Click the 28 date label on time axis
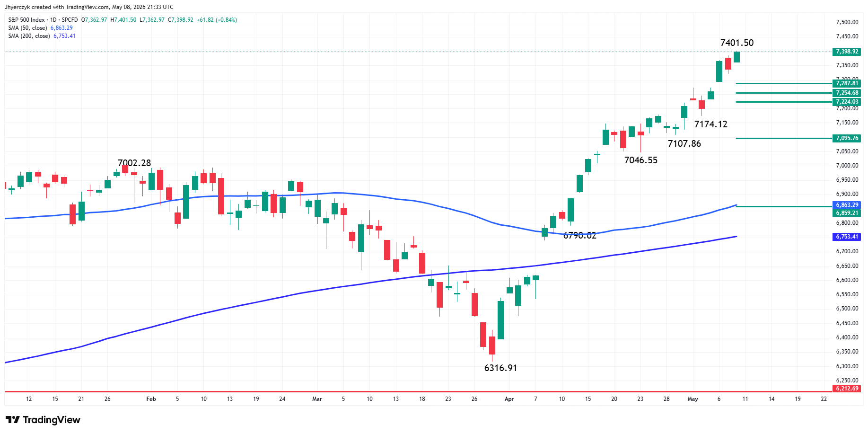The width and height of the screenshot is (868, 434). coord(666,399)
